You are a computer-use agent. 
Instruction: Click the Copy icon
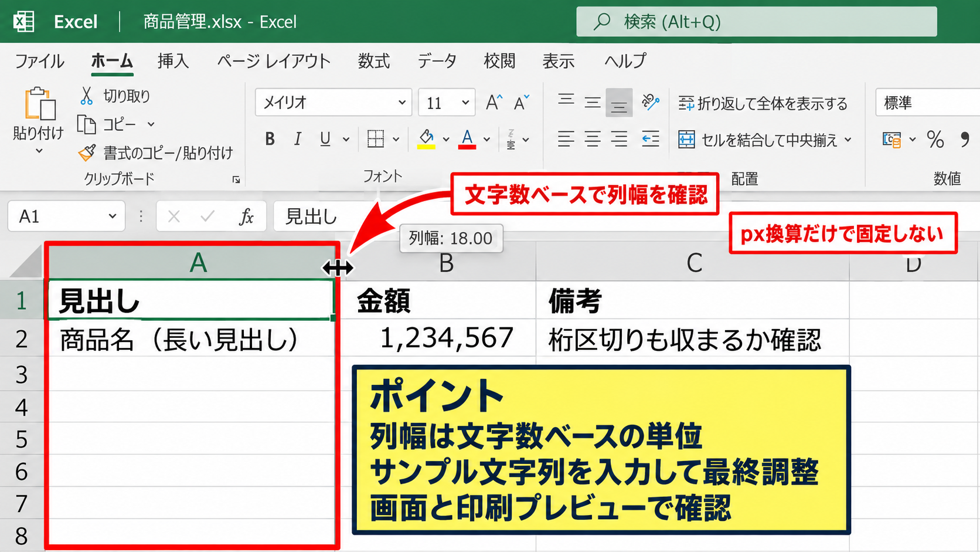click(x=87, y=124)
